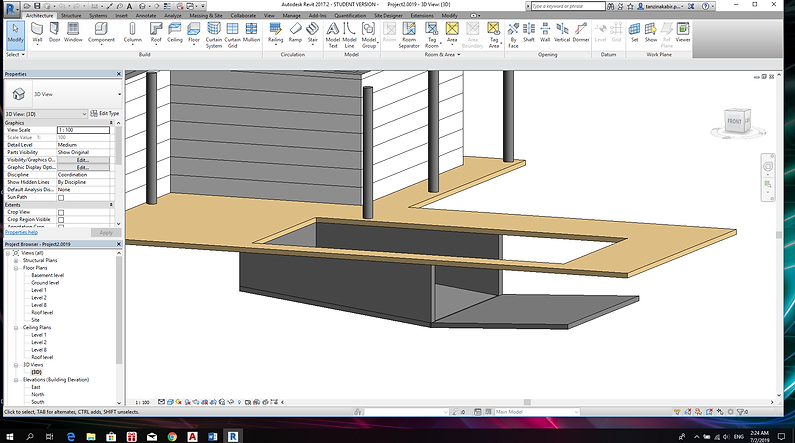Screen dimensions: 795x443
Task: Toggle the Sun Path checkbox
Action: pos(61,198)
